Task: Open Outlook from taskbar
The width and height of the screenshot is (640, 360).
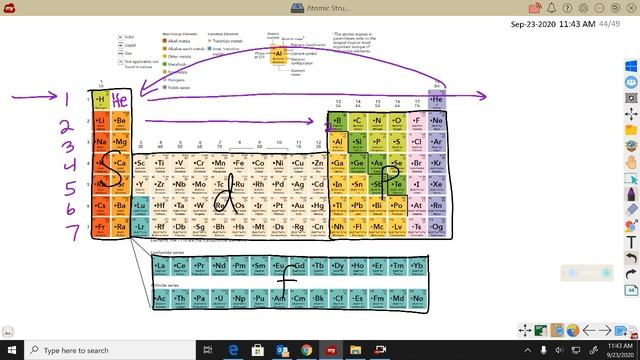Action: coord(282,350)
